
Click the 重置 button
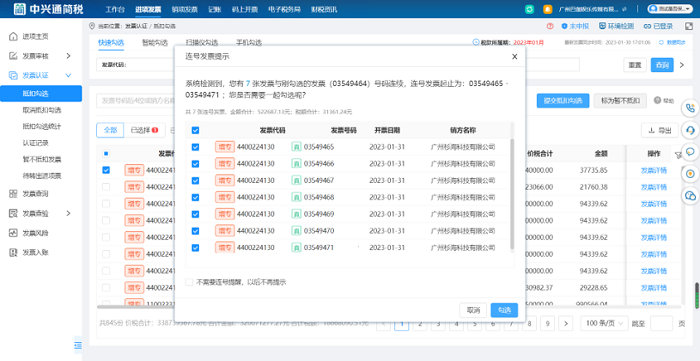[635, 65]
